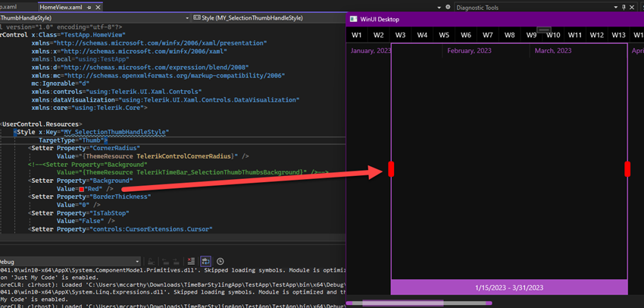
Task: Click the clock icon in Output toolbar
Action: click(220, 261)
